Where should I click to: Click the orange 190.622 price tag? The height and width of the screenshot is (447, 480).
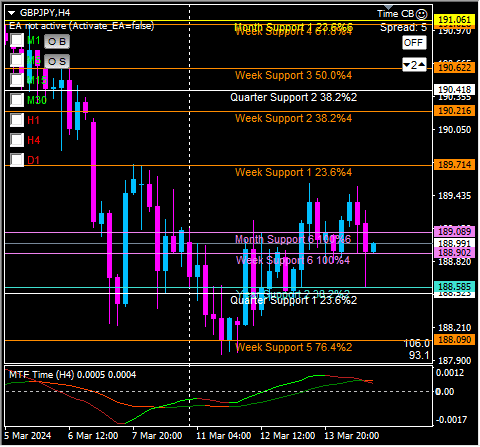(454, 68)
